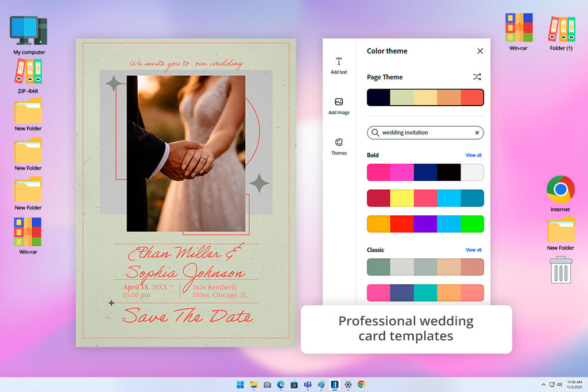This screenshot has height=392, width=588.
Task: Clear the wedding invitation search text
Action: pos(477,133)
